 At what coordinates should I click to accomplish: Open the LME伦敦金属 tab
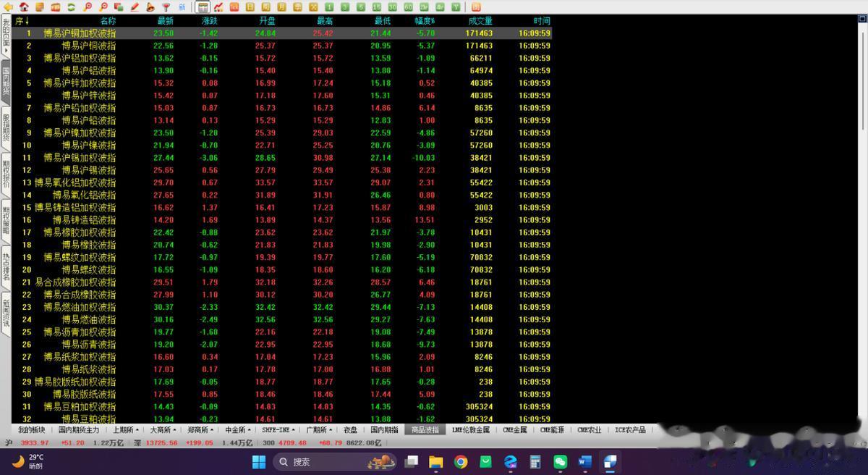[x=471, y=429]
